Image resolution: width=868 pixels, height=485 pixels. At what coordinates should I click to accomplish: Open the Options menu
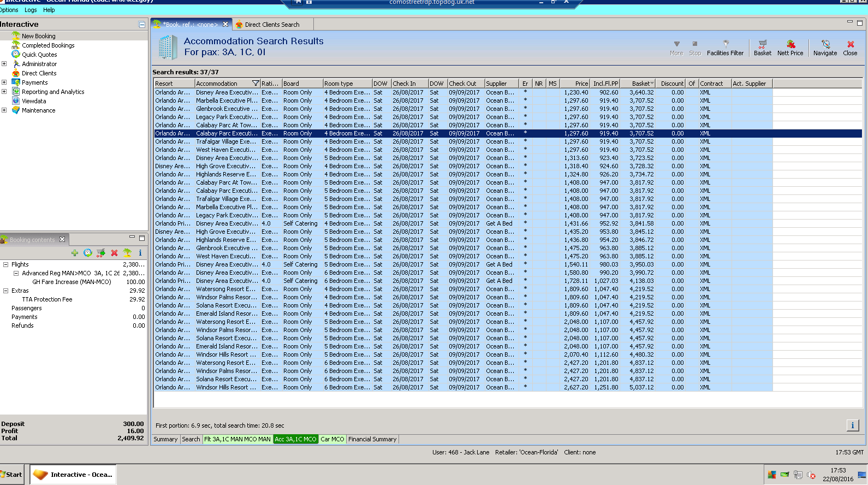[x=9, y=10]
